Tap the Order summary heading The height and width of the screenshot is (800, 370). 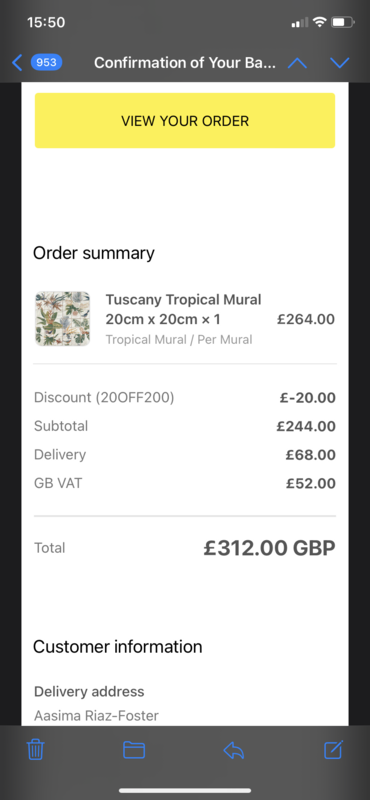[x=94, y=253]
